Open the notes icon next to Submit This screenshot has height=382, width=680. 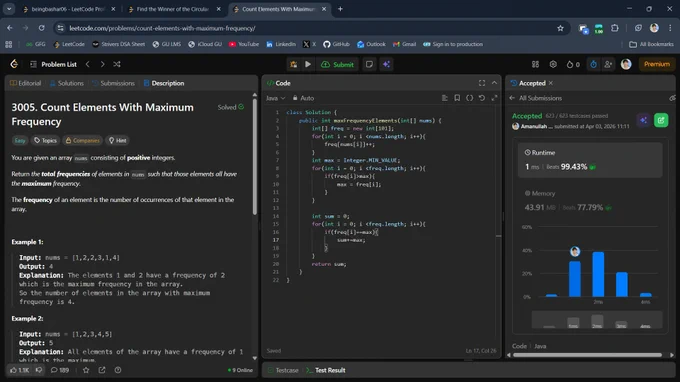[369, 64]
